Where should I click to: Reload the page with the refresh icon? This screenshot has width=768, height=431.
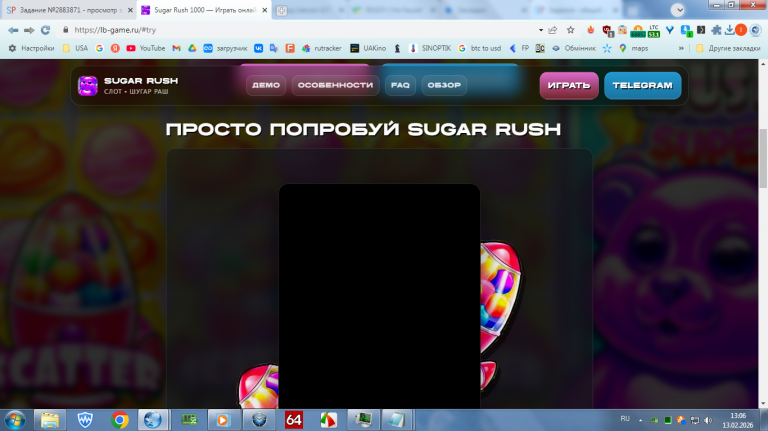46,30
